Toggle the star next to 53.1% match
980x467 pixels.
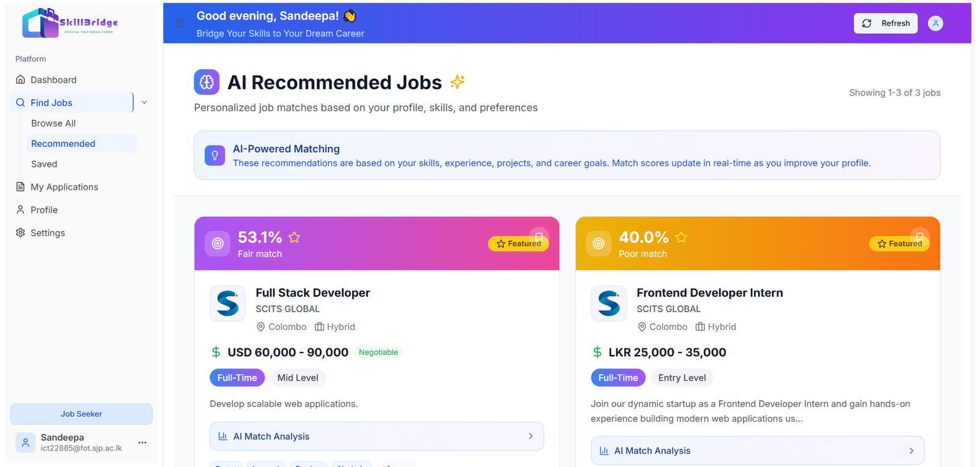[x=294, y=237]
